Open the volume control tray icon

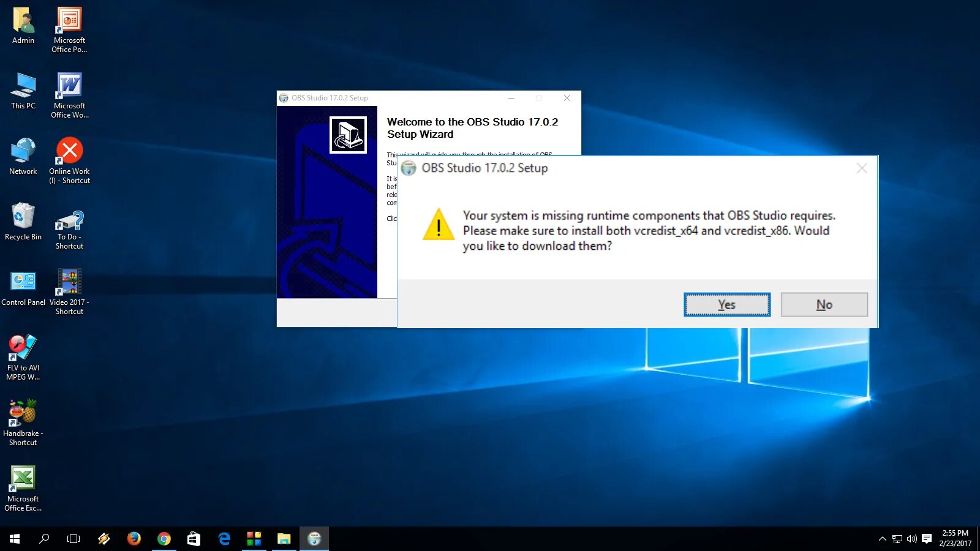click(912, 539)
